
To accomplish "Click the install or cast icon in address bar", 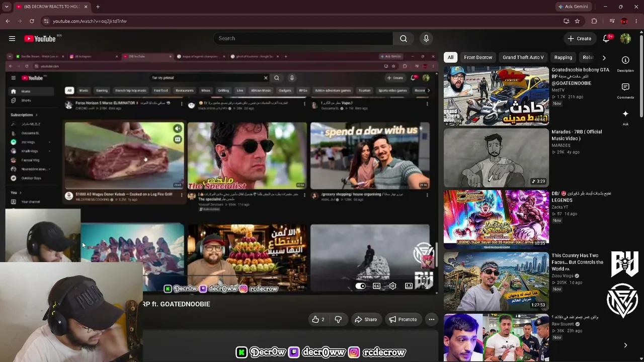I will (567, 21).
